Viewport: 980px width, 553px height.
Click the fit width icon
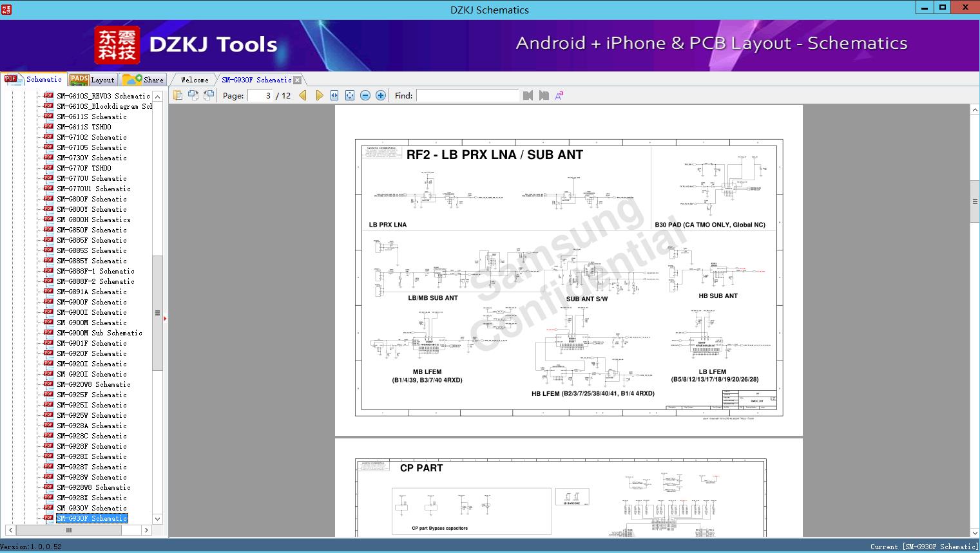pos(334,95)
